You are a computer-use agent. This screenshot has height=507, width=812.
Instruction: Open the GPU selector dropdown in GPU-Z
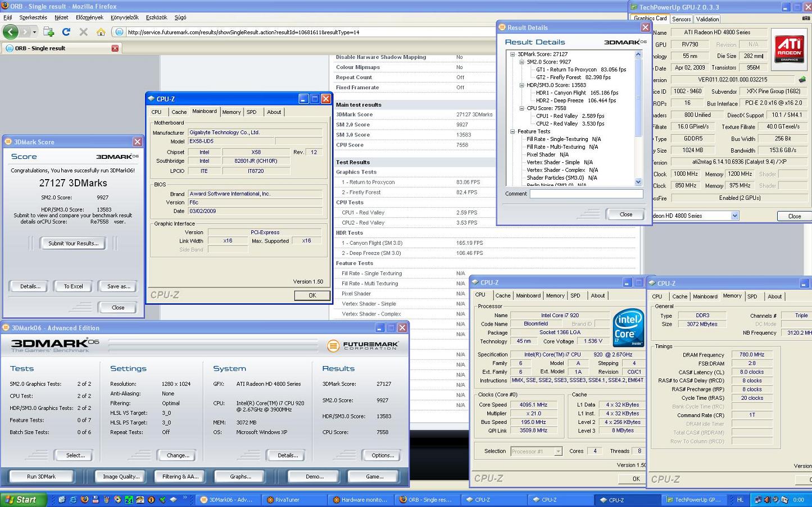[x=734, y=216]
